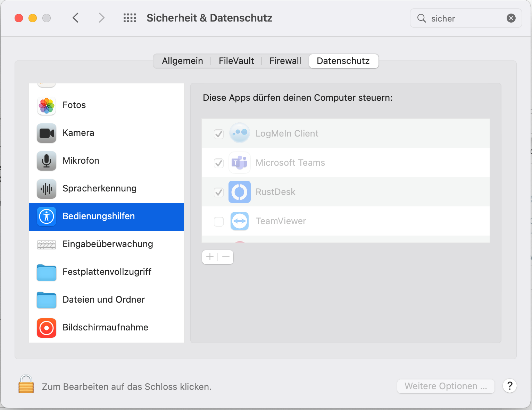Click the Bildschirmaufnahme record icon
Screen dimensions: 532x410
coord(47,328)
